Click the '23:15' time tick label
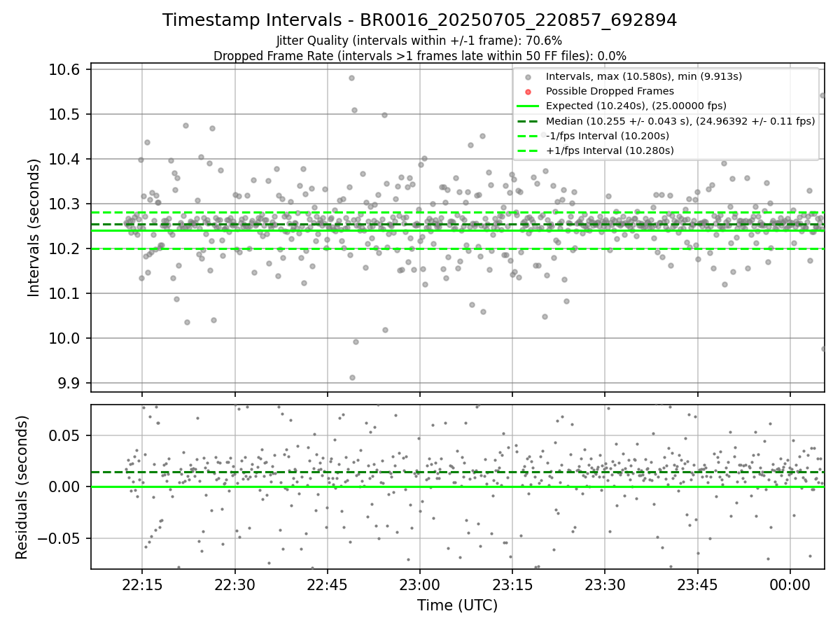Viewport: 840px width, 630px height. coord(512,584)
